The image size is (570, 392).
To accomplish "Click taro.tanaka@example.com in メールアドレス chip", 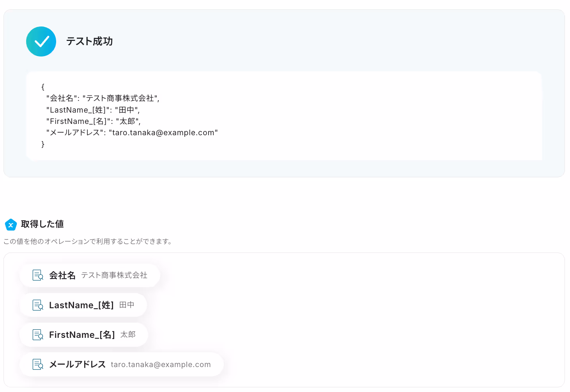I will (161, 365).
